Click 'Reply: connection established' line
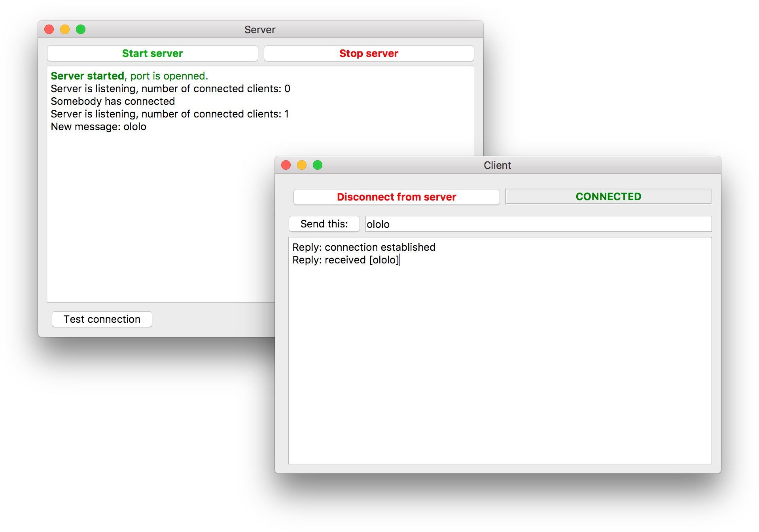 pyautogui.click(x=364, y=247)
